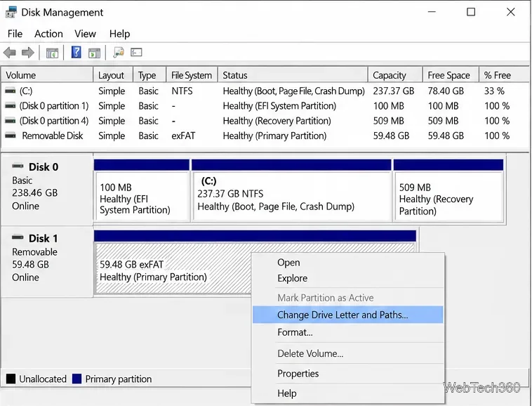532x406 pixels.
Task: Click the Show/Hide Console Tree icon
Action: [x=52, y=53]
